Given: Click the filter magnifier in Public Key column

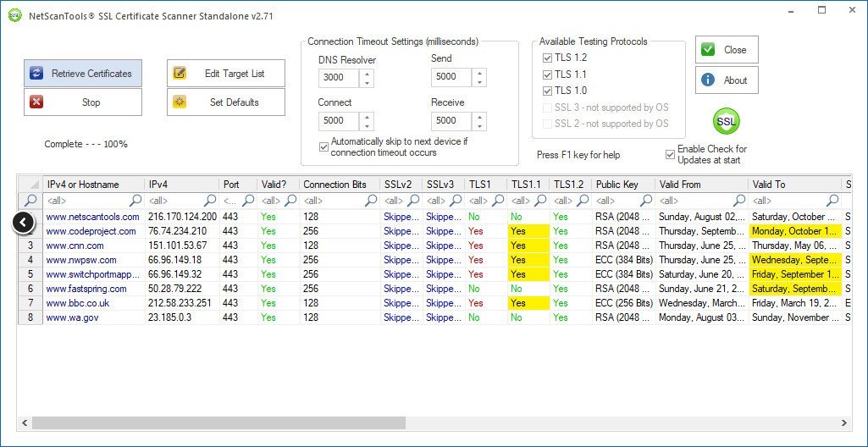Looking at the screenshot, I should coord(646,201).
